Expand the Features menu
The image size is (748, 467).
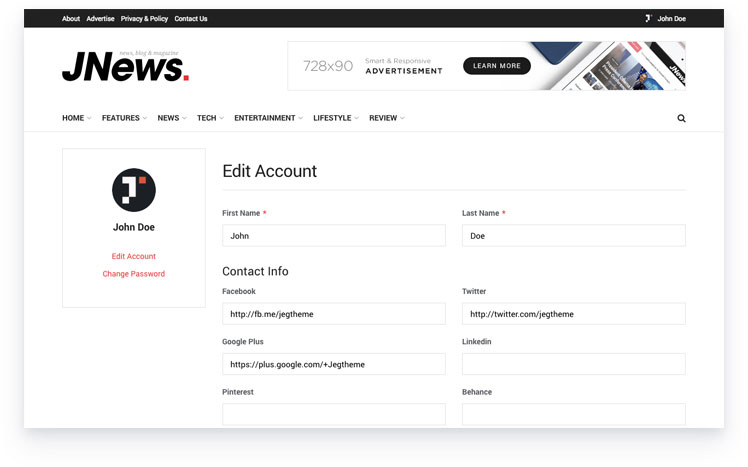[124, 118]
